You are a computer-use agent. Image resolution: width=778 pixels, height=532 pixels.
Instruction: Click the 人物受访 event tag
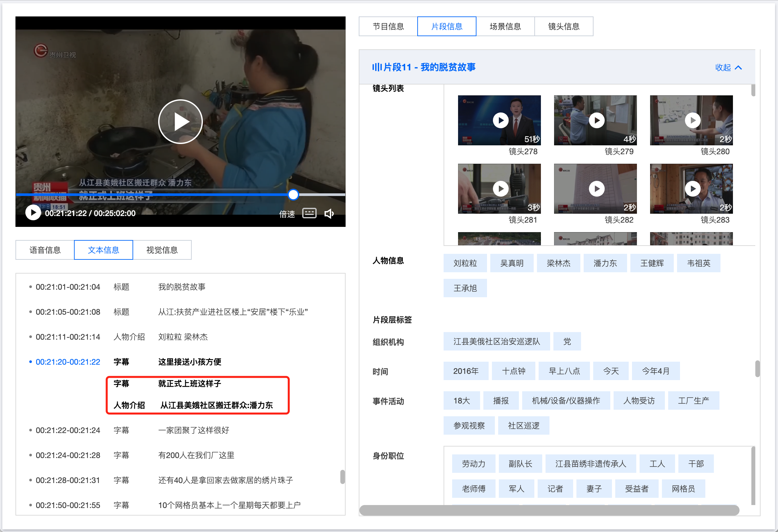coord(639,400)
